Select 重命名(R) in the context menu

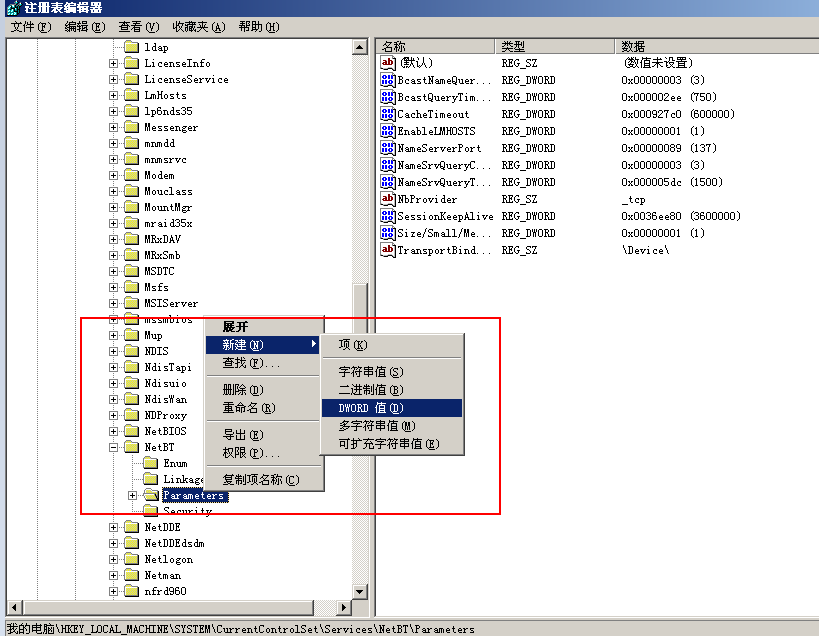pyautogui.click(x=263, y=408)
